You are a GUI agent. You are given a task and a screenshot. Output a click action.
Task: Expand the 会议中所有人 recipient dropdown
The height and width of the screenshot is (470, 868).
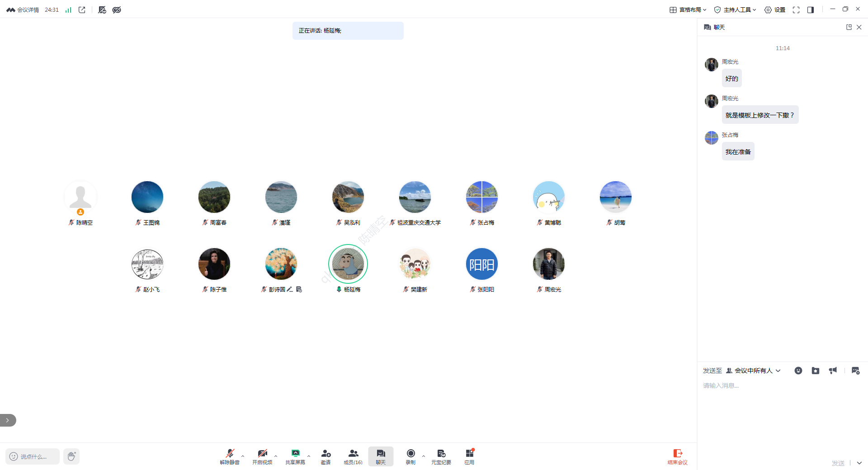click(x=753, y=371)
